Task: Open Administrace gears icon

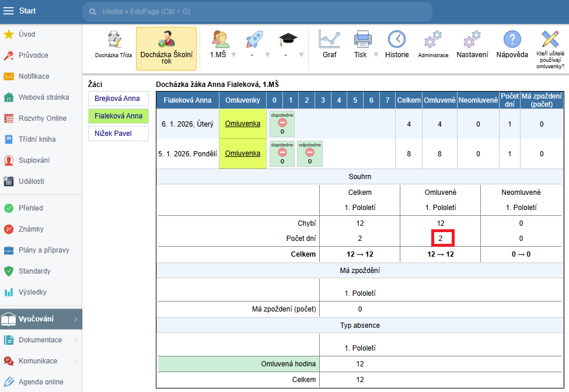Action: (x=433, y=40)
